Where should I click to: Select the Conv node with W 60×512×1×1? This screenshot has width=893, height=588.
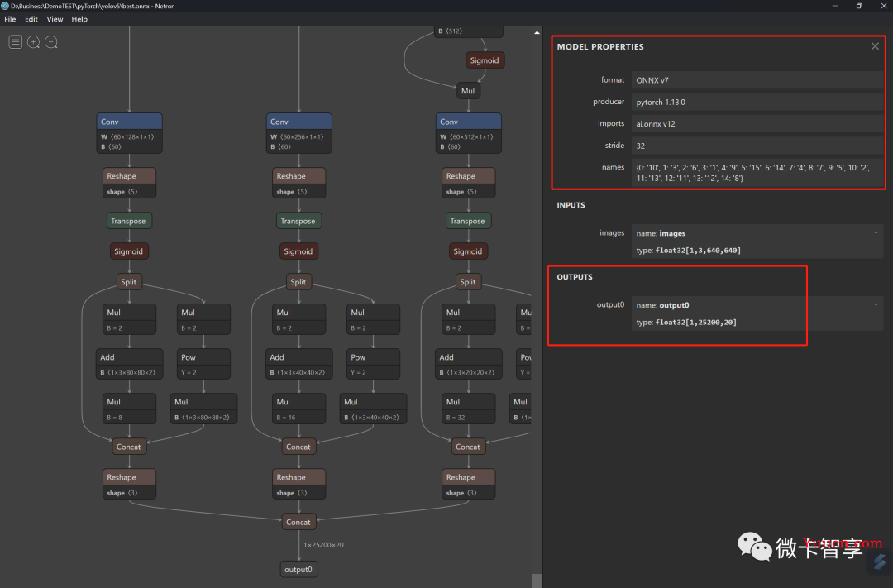[x=469, y=133]
